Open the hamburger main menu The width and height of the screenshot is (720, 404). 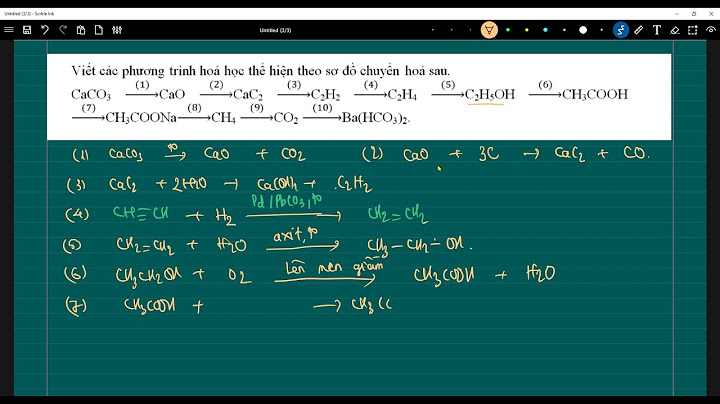click(x=9, y=30)
